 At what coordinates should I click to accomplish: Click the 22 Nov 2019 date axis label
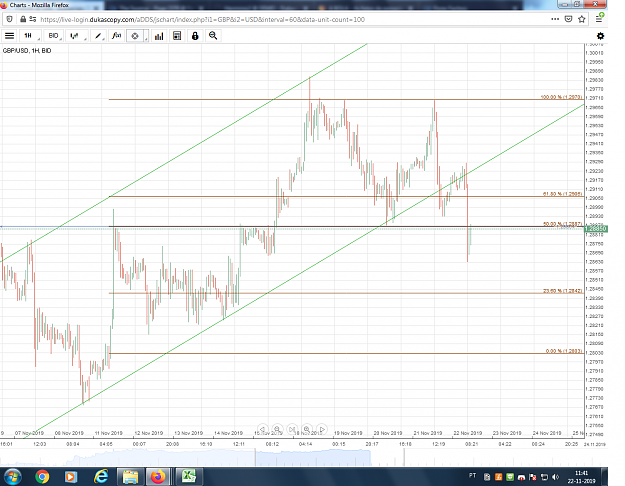468,433
